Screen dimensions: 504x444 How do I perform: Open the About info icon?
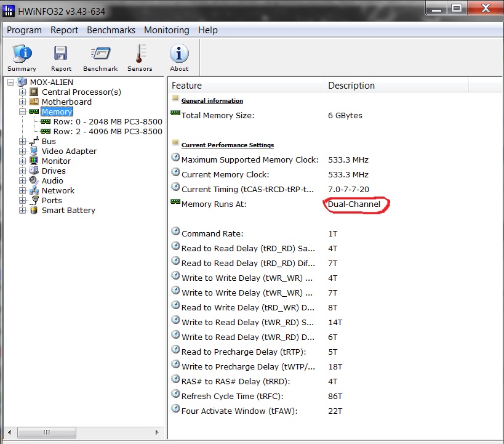click(x=179, y=54)
